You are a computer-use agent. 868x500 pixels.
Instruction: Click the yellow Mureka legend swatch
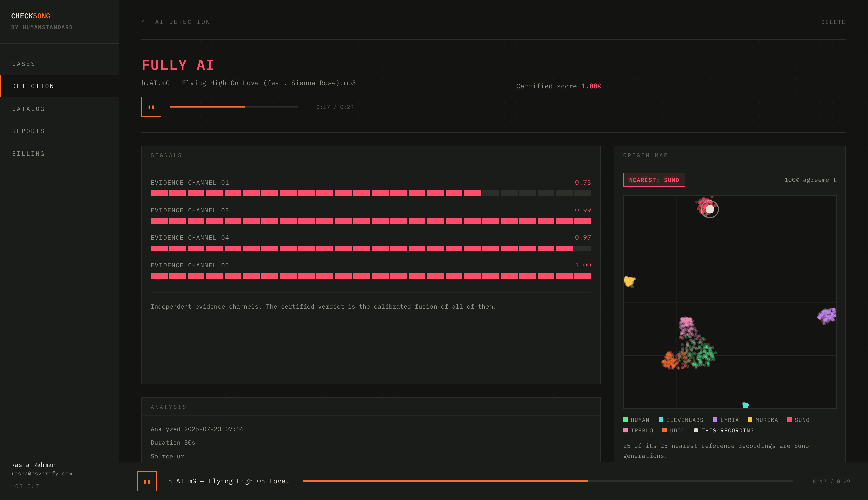[x=750, y=420]
